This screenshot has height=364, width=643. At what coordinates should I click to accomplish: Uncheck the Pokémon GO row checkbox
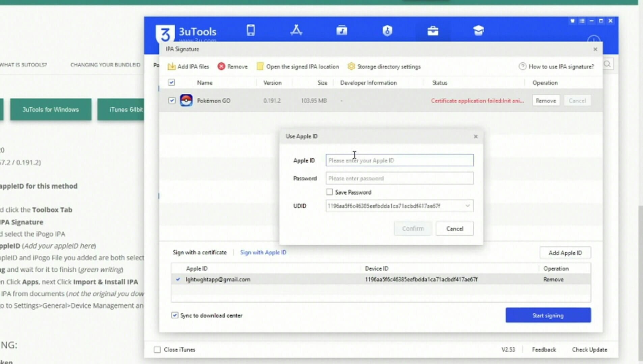click(172, 100)
